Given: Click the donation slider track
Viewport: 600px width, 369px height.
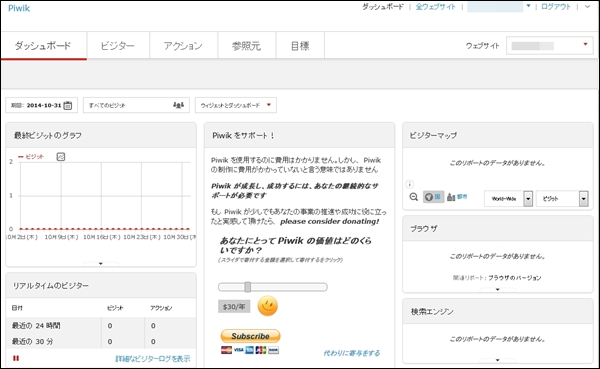Looking at the screenshot, I should (x=273, y=287).
